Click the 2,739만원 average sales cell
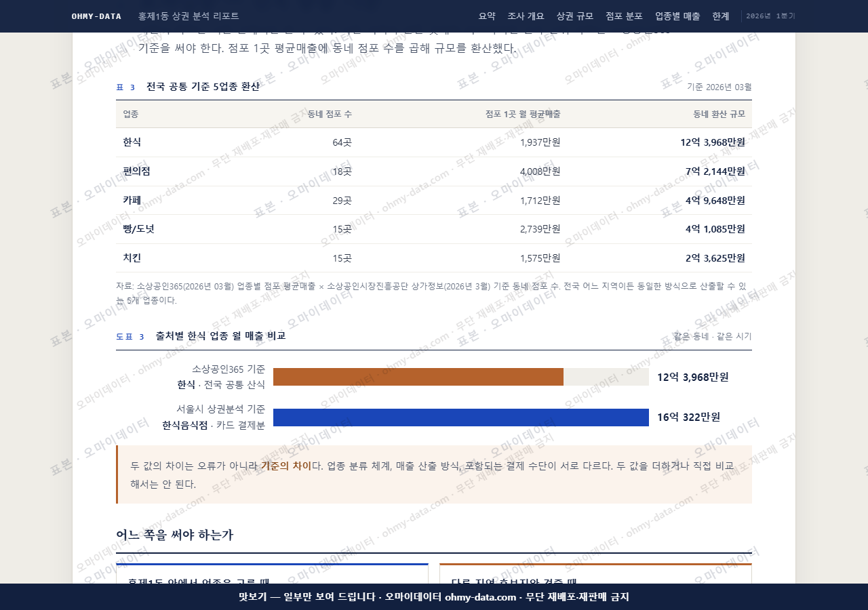 pos(540,229)
